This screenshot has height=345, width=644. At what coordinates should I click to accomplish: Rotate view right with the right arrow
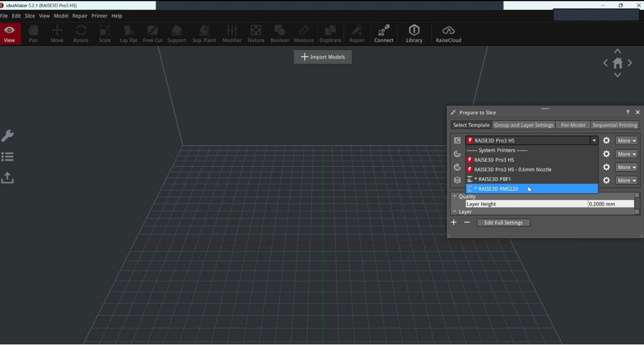click(629, 63)
